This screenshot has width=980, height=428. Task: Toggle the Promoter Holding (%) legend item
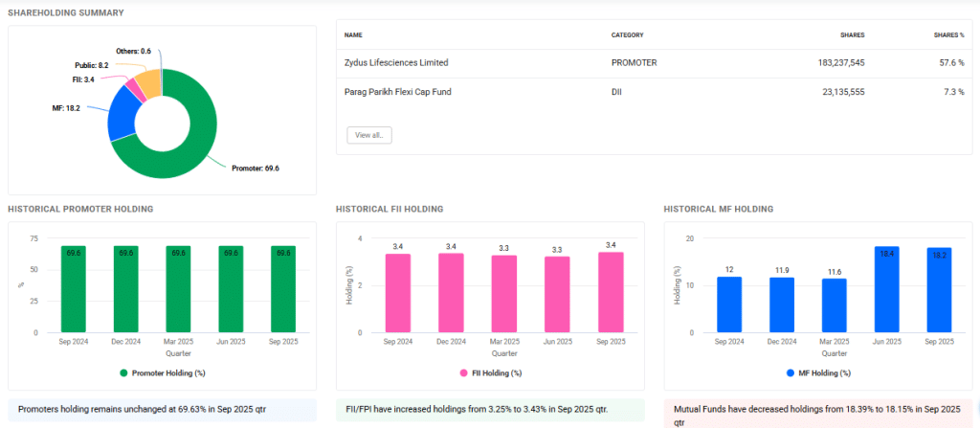click(x=161, y=372)
